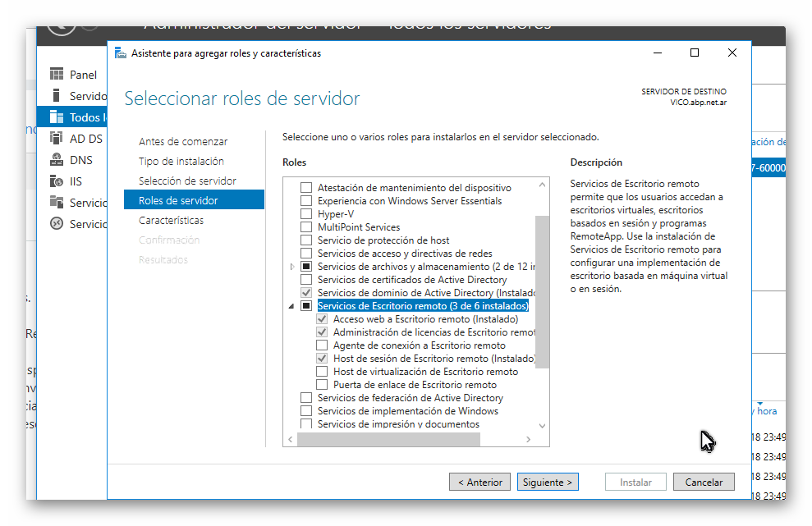Select Roles de servidor step
The height and width of the screenshot is (526, 812).
point(195,200)
